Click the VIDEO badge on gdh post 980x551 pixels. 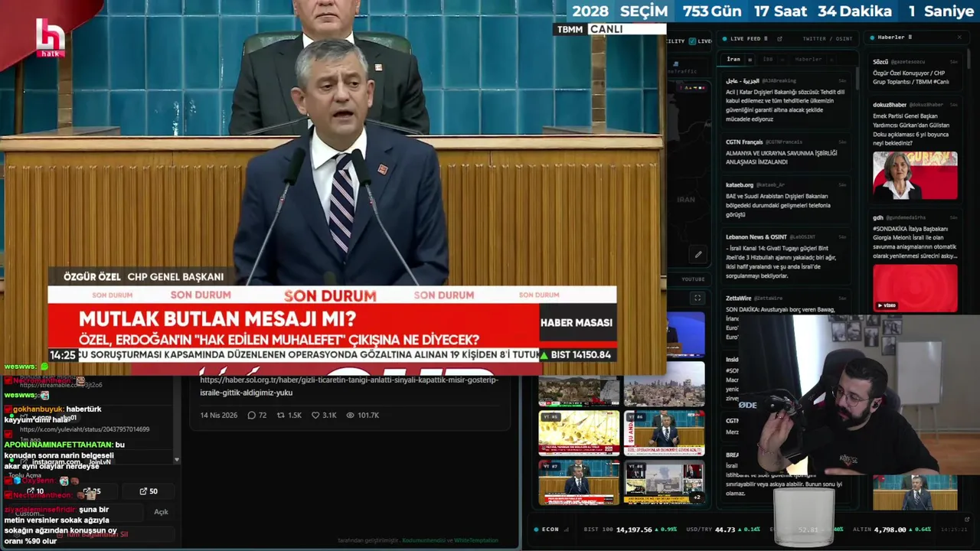887,305
